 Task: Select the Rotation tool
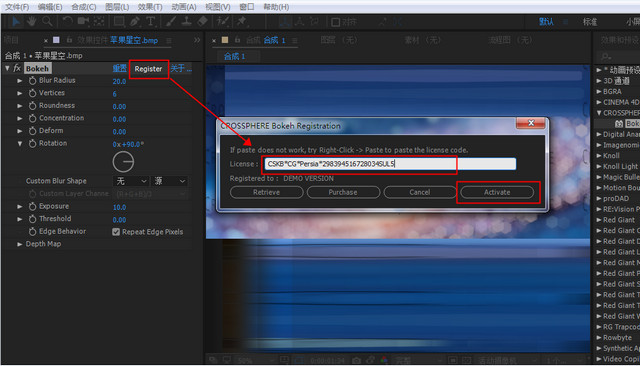(67, 22)
